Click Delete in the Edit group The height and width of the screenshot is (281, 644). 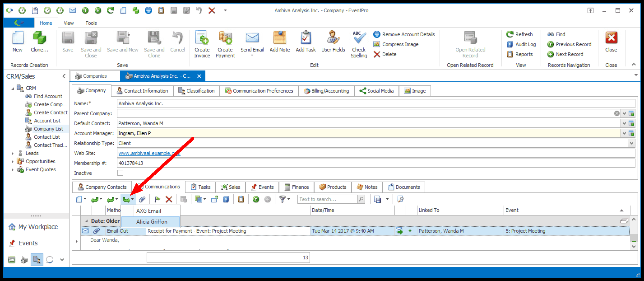coord(385,54)
